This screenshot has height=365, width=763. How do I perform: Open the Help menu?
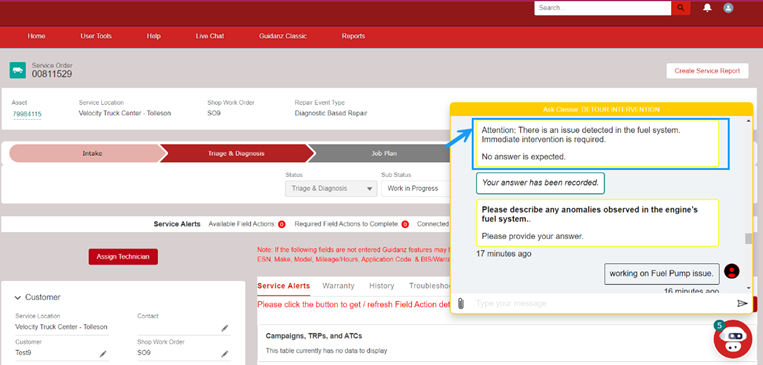tap(153, 36)
